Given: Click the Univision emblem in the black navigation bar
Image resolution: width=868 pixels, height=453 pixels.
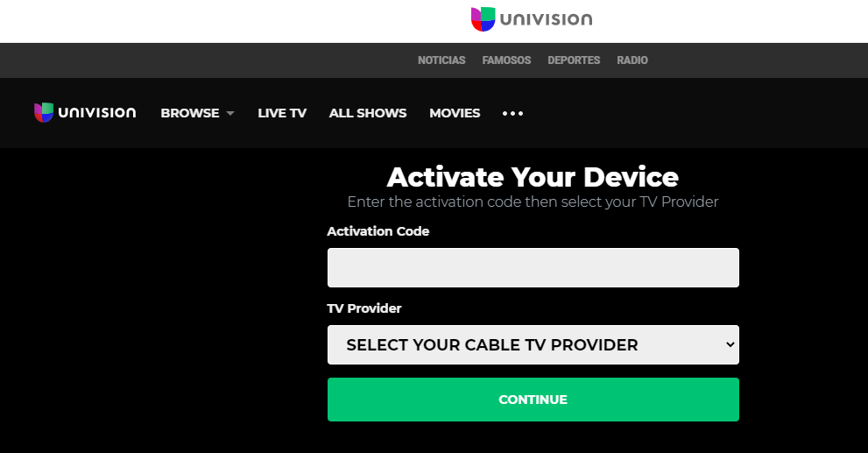Looking at the screenshot, I should coord(44,112).
